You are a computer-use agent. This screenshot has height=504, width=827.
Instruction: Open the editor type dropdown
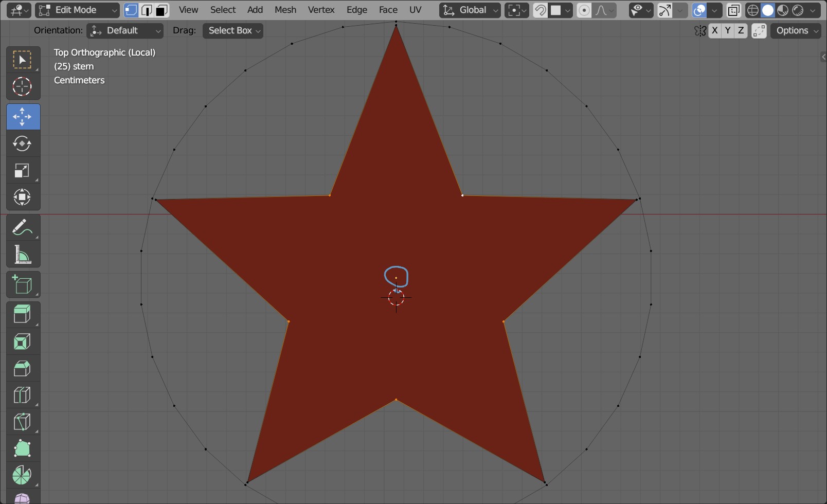point(19,10)
